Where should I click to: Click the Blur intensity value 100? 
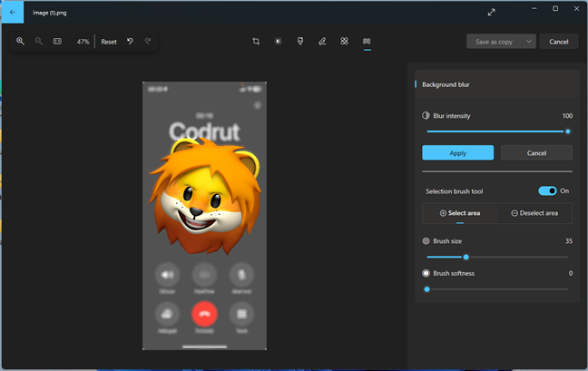[x=567, y=116]
